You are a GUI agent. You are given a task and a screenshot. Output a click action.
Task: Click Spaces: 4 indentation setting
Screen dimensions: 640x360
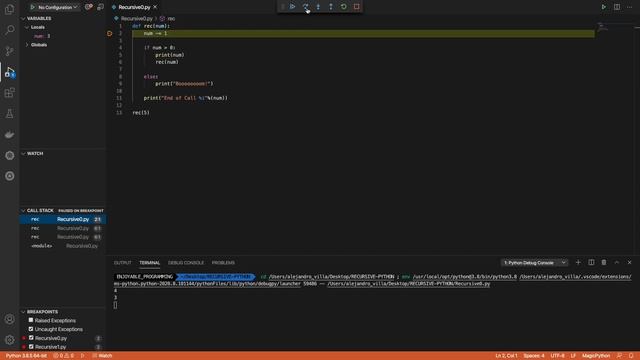click(x=534, y=356)
